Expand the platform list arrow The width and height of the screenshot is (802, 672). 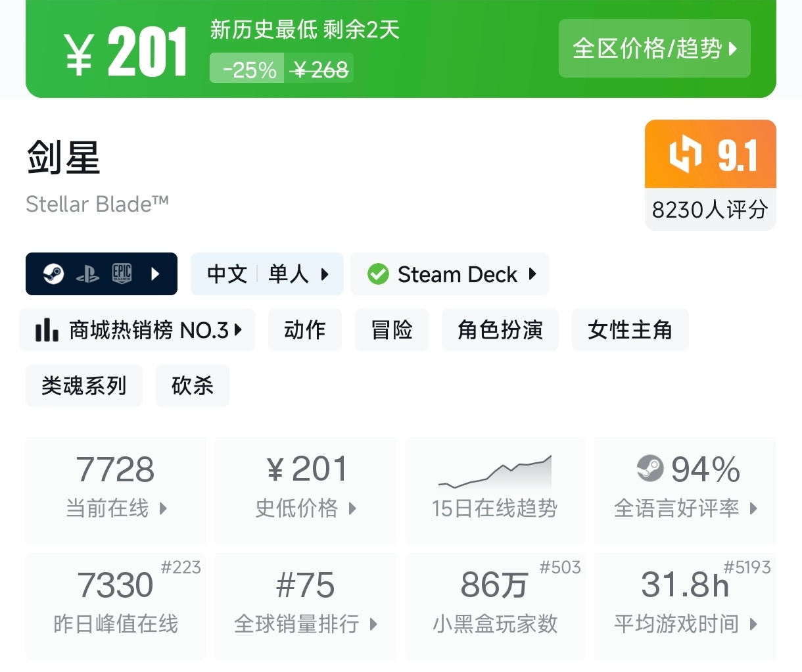pyautogui.click(x=155, y=274)
